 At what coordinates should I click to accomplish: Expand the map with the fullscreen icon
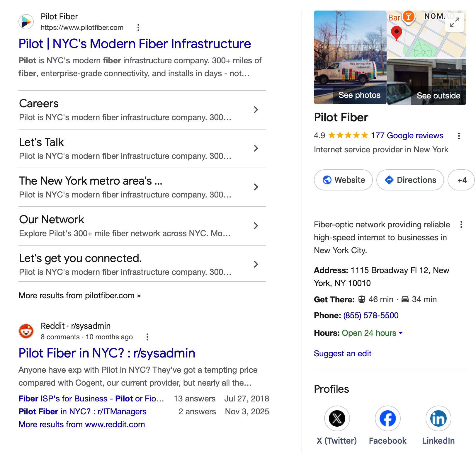pyautogui.click(x=454, y=22)
